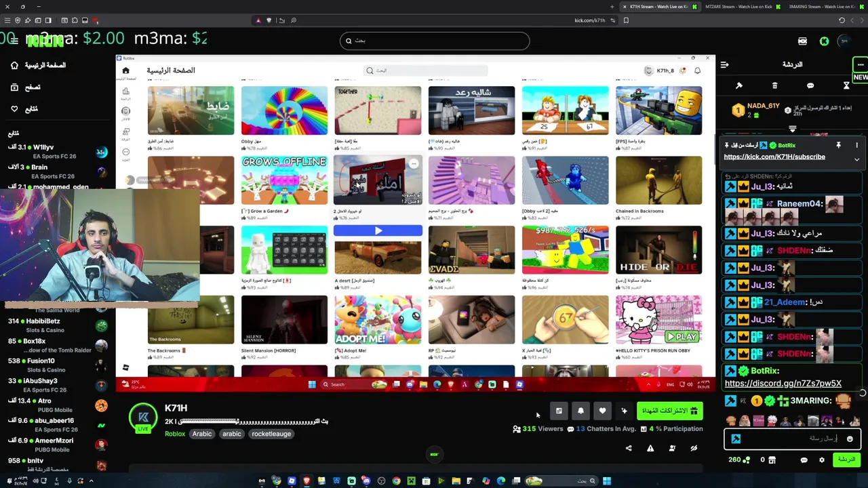
Task: Click the gifted subscriptions green button
Action: 669,411
